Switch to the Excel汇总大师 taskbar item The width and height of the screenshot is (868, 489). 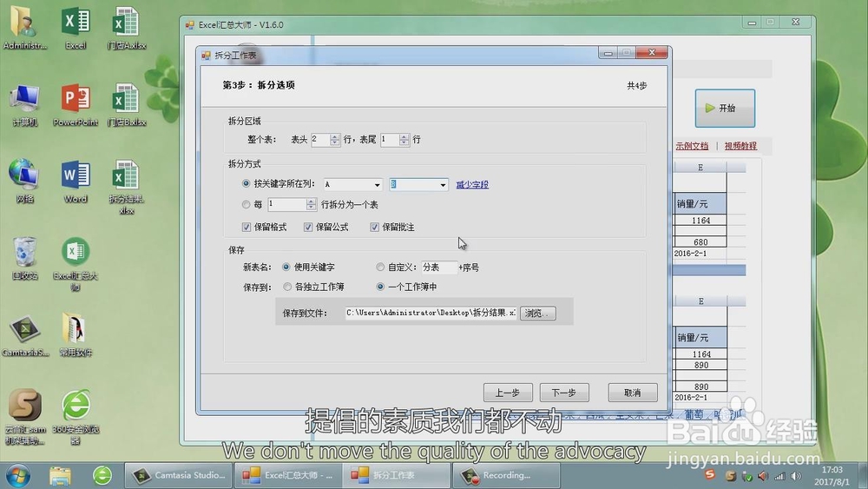(288, 475)
